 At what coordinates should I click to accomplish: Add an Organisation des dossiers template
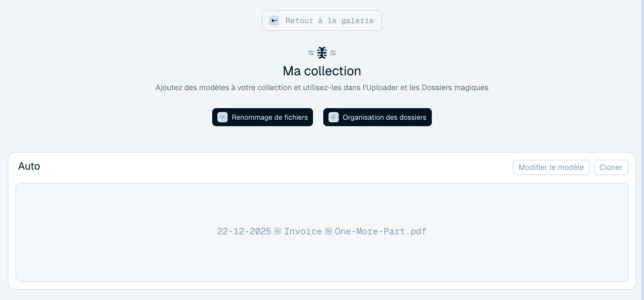click(377, 117)
